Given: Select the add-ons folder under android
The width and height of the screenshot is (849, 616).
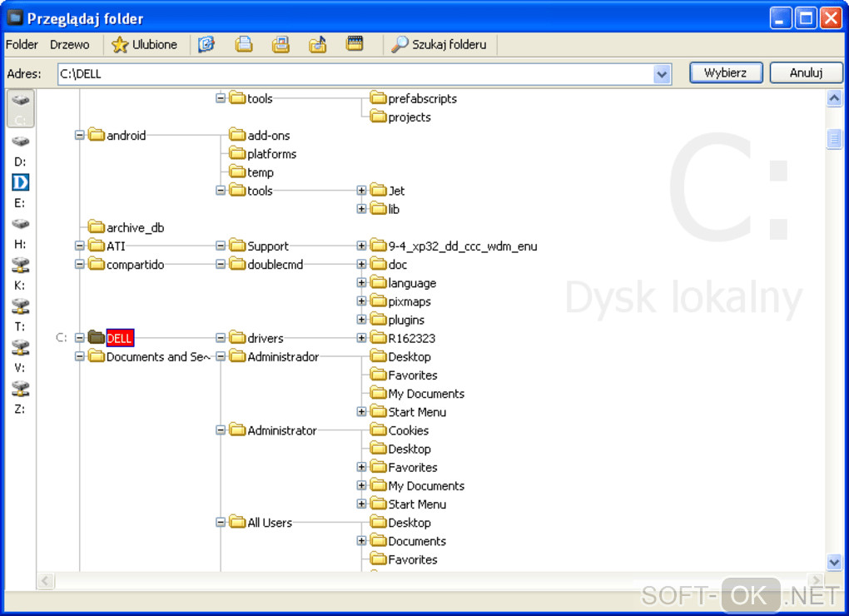Looking at the screenshot, I should (x=260, y=136).
